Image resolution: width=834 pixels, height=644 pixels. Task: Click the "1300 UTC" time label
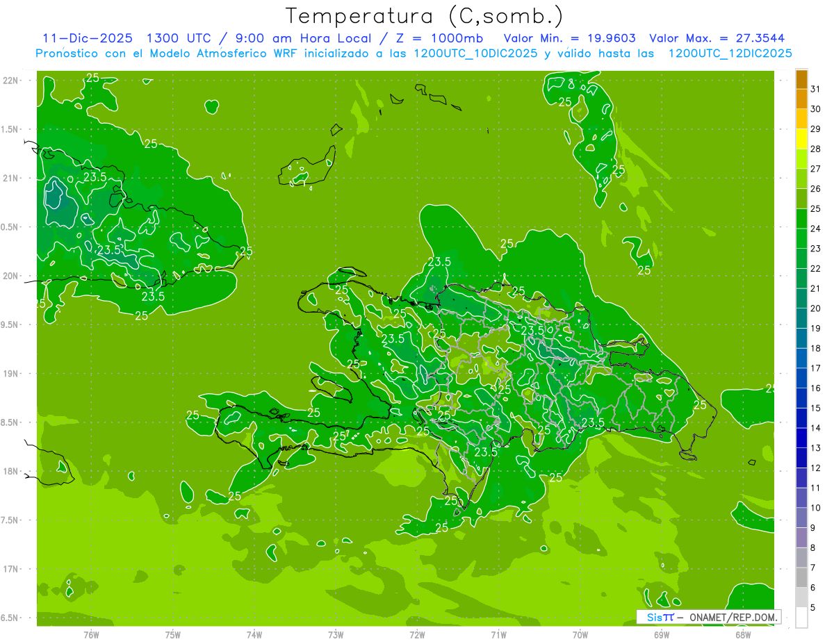click(178, 38)
